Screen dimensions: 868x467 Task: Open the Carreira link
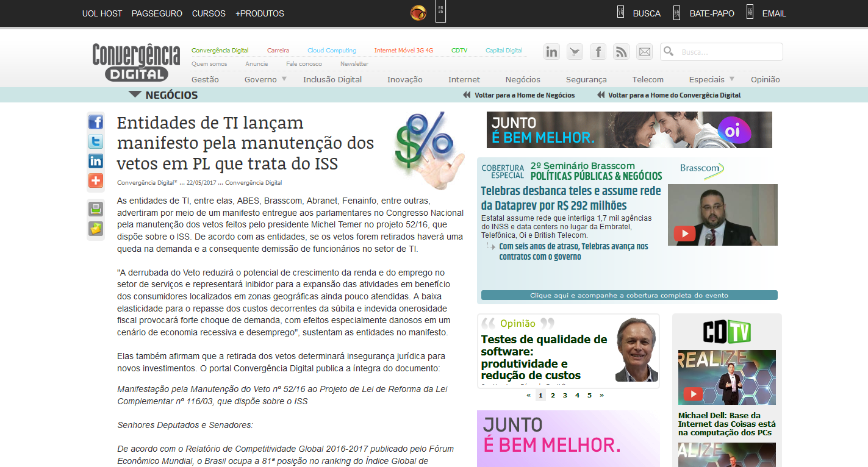(x=278, y=51)
